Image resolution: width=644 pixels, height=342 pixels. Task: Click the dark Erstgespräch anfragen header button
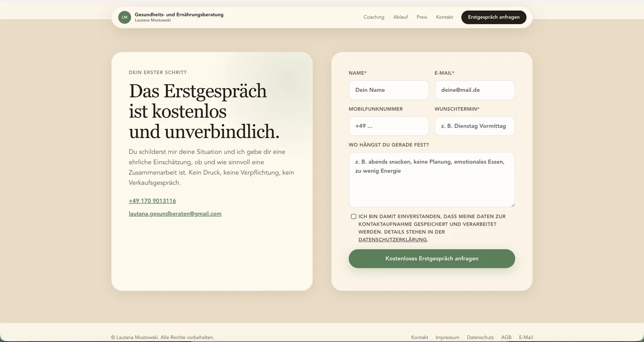tap(493, 17)
